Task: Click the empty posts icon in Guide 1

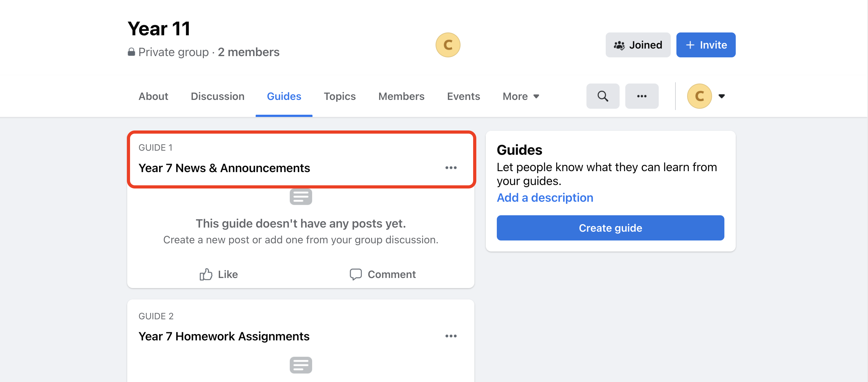Action: pos(300,197)
